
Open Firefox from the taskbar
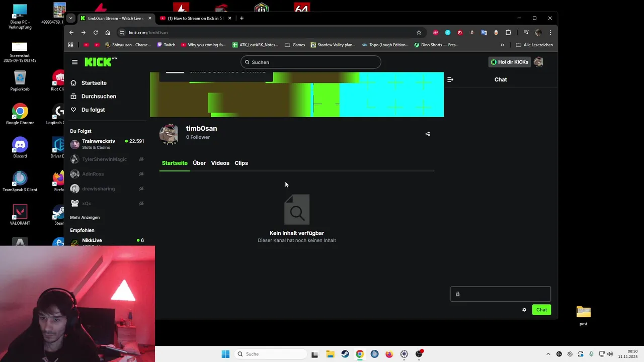click(389, 354)
